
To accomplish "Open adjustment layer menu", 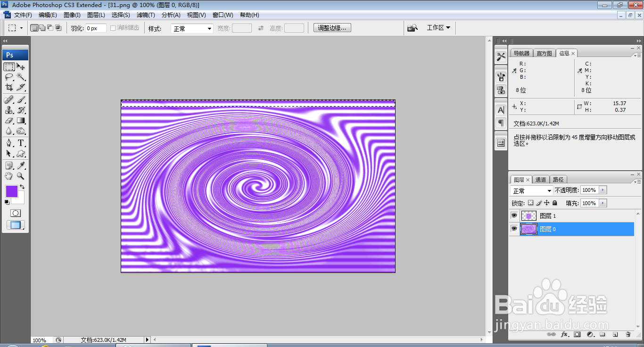I will coord(590,334).
